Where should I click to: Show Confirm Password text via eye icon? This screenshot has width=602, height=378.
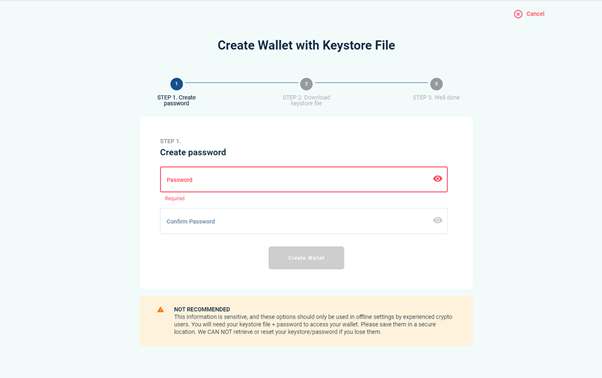tap(437, 220)
